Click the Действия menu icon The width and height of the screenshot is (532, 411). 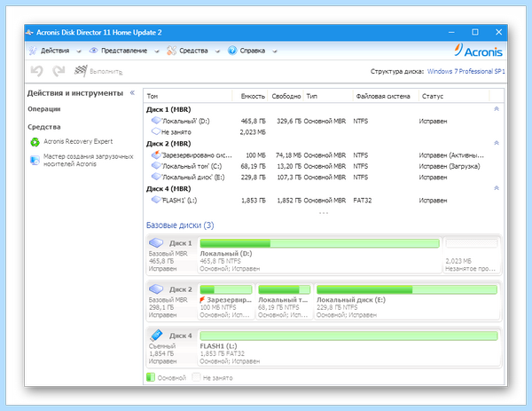pos(33,51)
